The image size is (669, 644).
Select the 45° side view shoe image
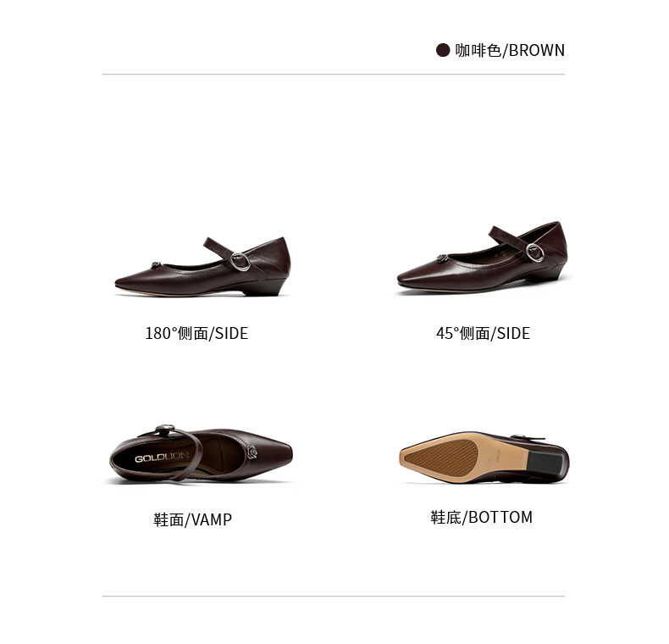(x=482, y=258)
